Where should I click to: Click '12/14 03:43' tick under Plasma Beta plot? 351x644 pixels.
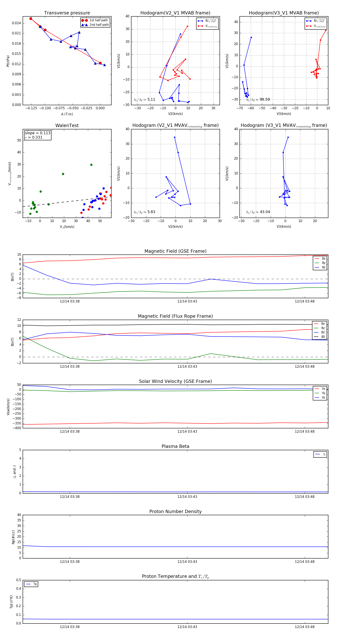click(x=187, y=496)
